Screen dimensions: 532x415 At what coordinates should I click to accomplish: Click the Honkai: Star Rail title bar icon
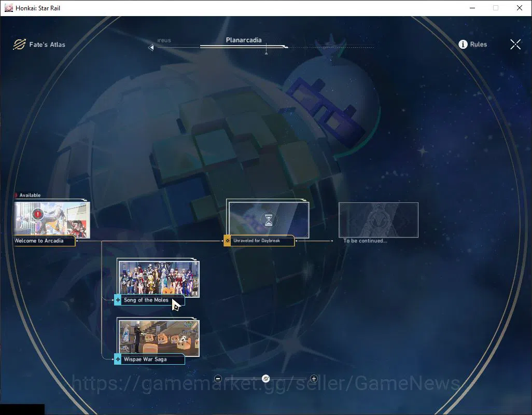point(8,8)
